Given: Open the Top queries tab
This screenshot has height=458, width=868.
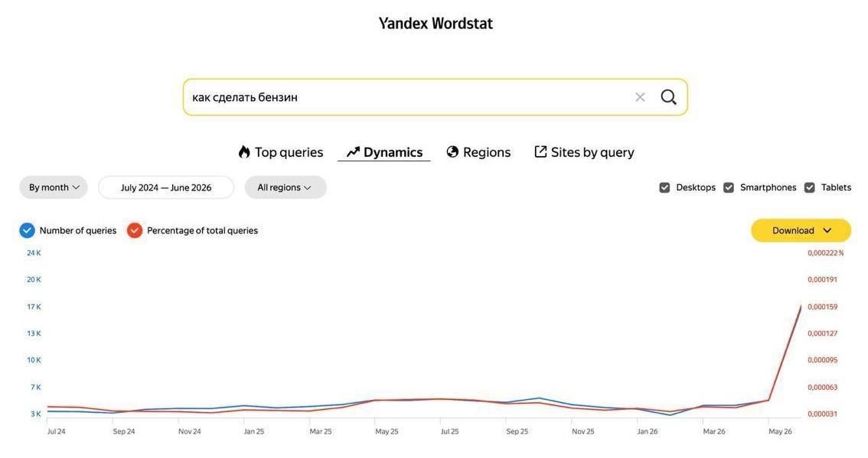Looking at the screenshot, I should point(281,152).
